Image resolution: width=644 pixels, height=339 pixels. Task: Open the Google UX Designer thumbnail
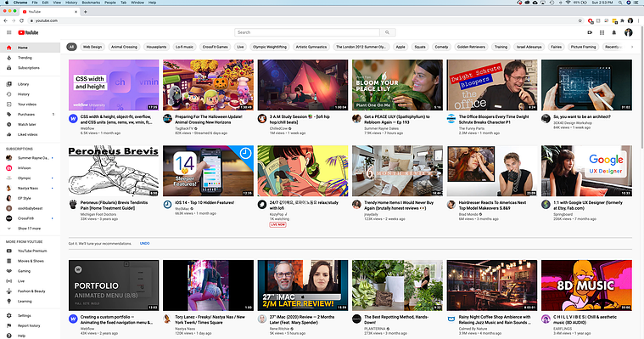[586, 171]
